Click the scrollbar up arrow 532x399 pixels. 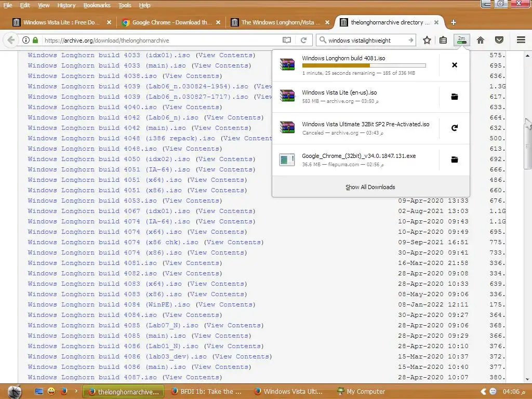[527, 55]
